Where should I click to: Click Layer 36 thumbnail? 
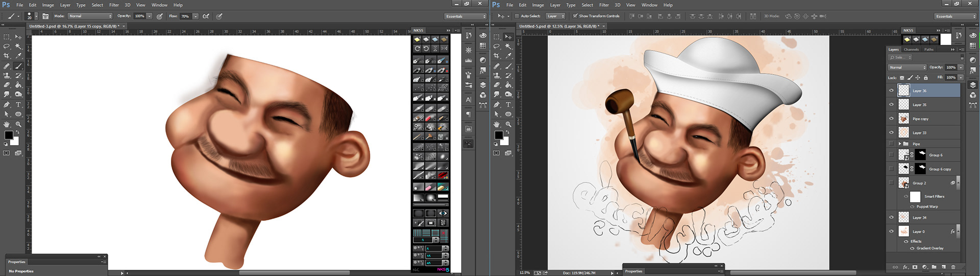903,90
